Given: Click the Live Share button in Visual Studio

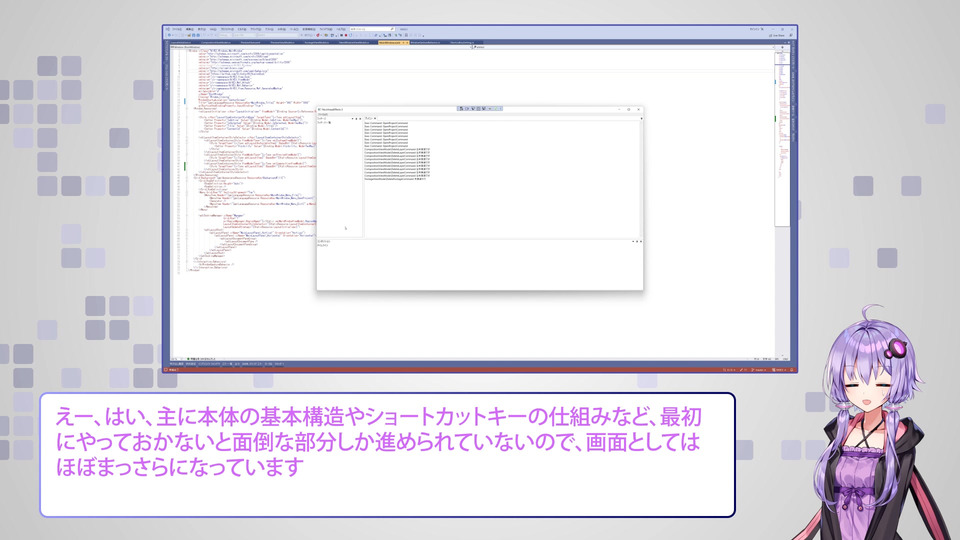Looking at the screenshot, I should click(776, 36).
